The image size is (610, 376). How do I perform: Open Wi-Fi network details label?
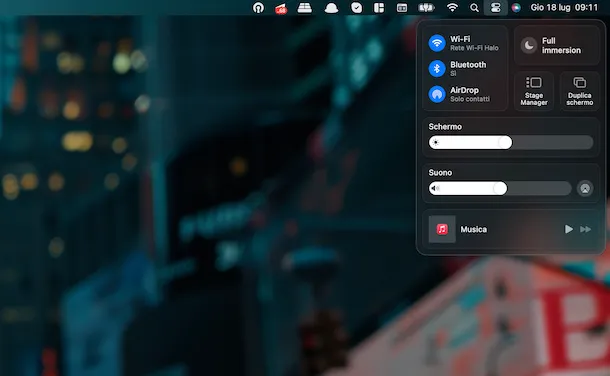[x=474, y=43]
